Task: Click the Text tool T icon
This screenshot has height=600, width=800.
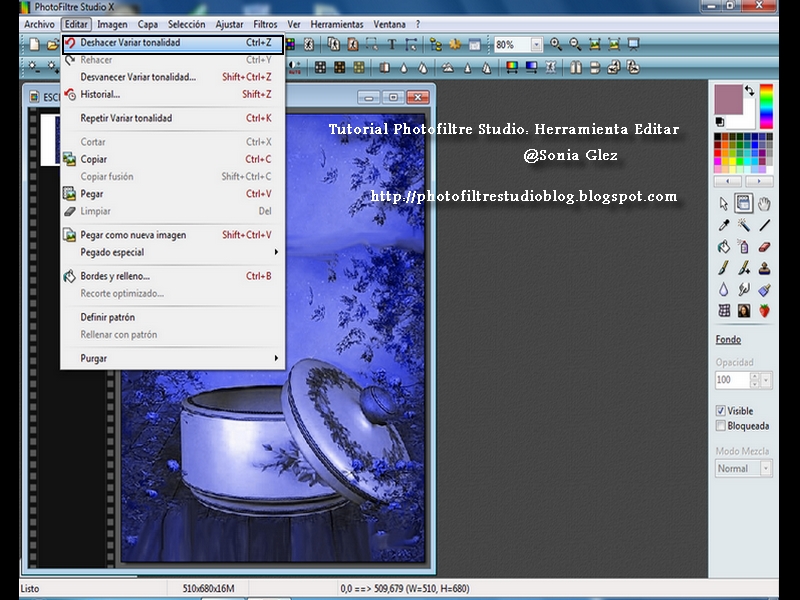Action: click(391, 44)
